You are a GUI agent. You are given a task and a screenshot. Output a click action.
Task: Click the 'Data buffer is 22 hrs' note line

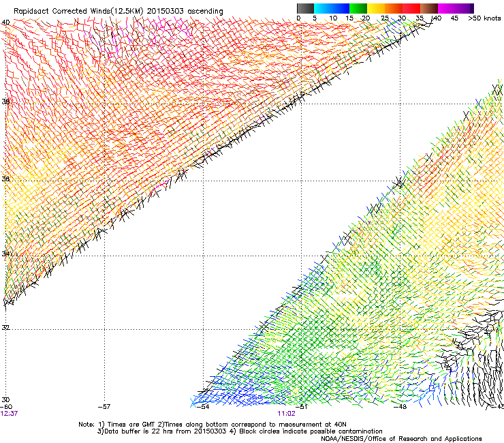click(x=240, y=431)
